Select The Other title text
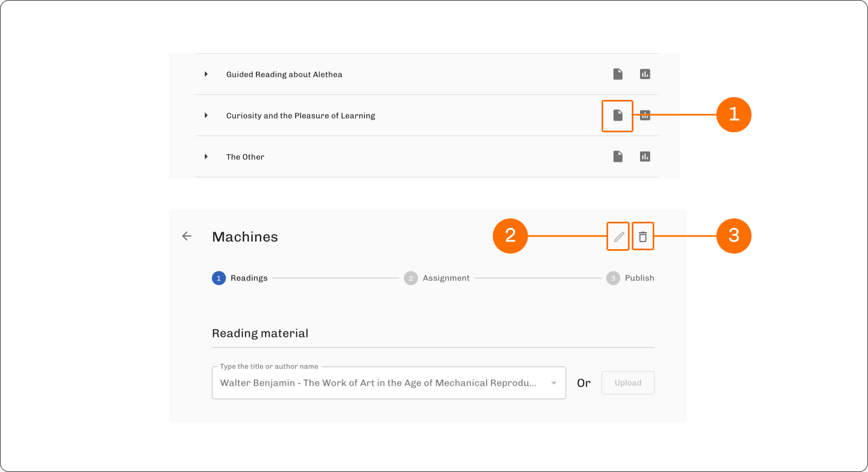868x472 pixels. point(245,157)
